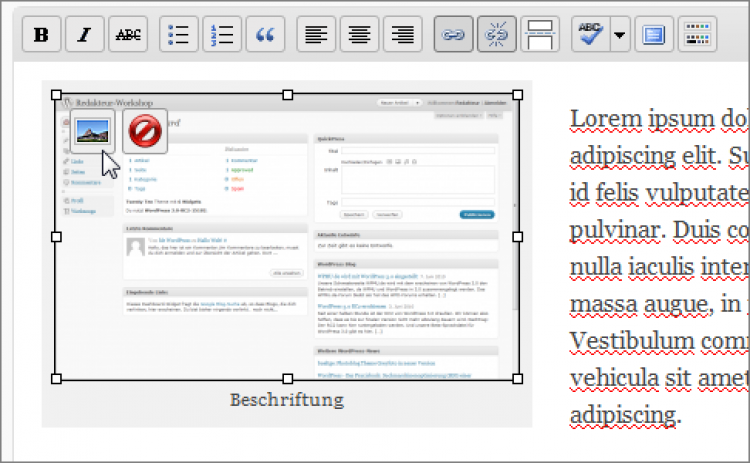Click the edit image button on screenshot
The height and width of the screenshot is (463, 750).
click(94, 131)
